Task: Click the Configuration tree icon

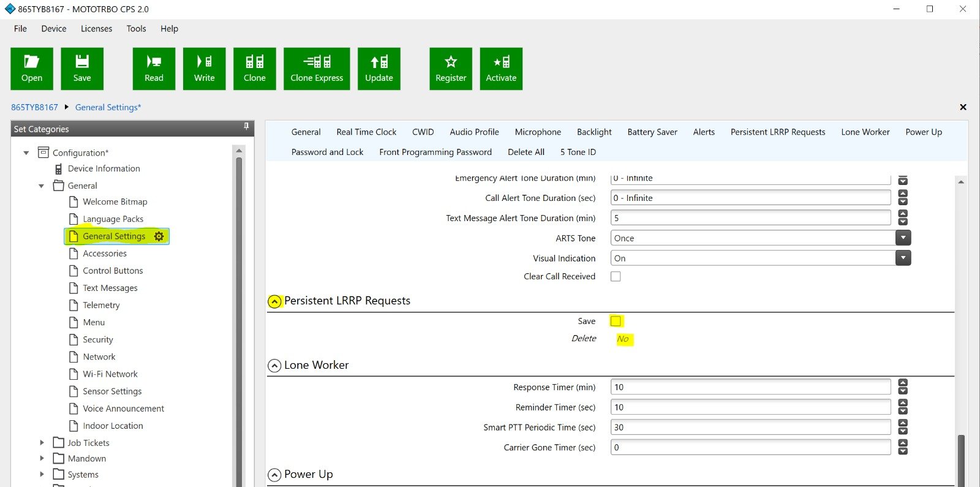Action: 43,152
